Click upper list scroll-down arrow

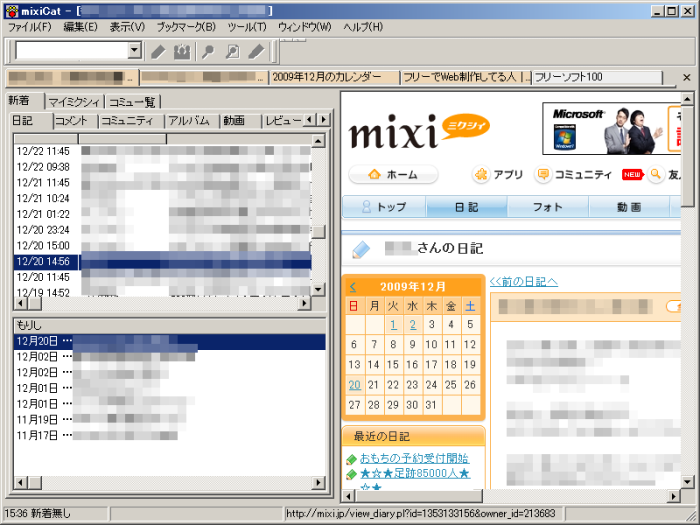tap(318, 289)
